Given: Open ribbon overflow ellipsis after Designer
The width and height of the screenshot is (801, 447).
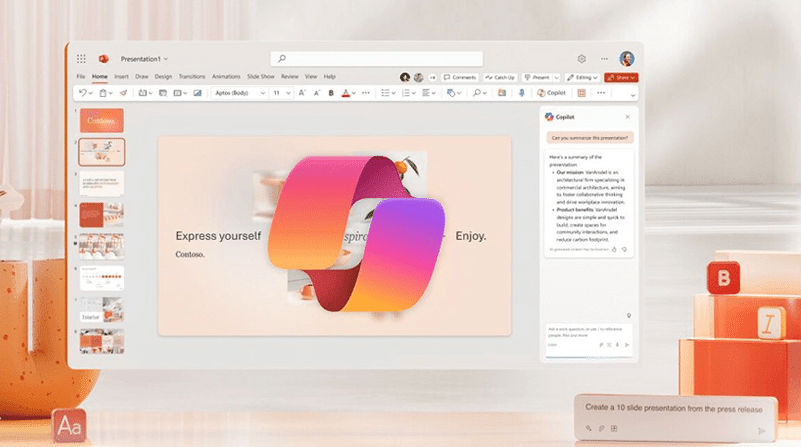Looking at the screenshot, I should [601, 93].
